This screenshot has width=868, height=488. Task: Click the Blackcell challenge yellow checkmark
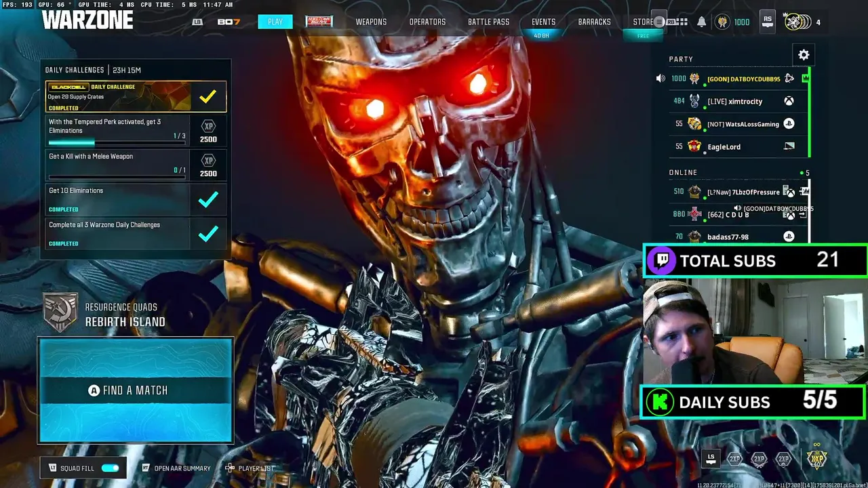point(208,97)
